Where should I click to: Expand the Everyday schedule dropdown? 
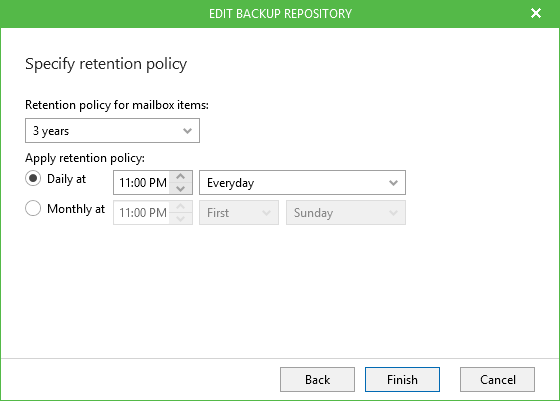tap(302, 182)
